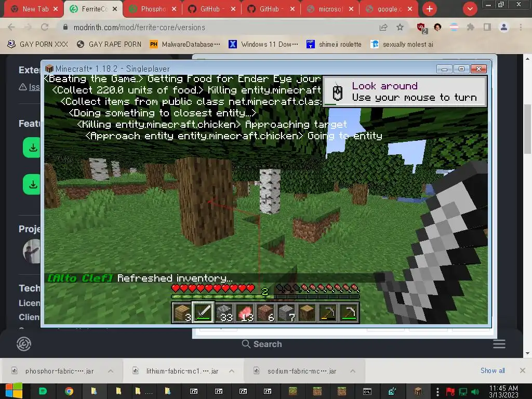The height and width of the screenshot is (399, 532).
Task: Switch to the New Tab tab
Action: 35,9
